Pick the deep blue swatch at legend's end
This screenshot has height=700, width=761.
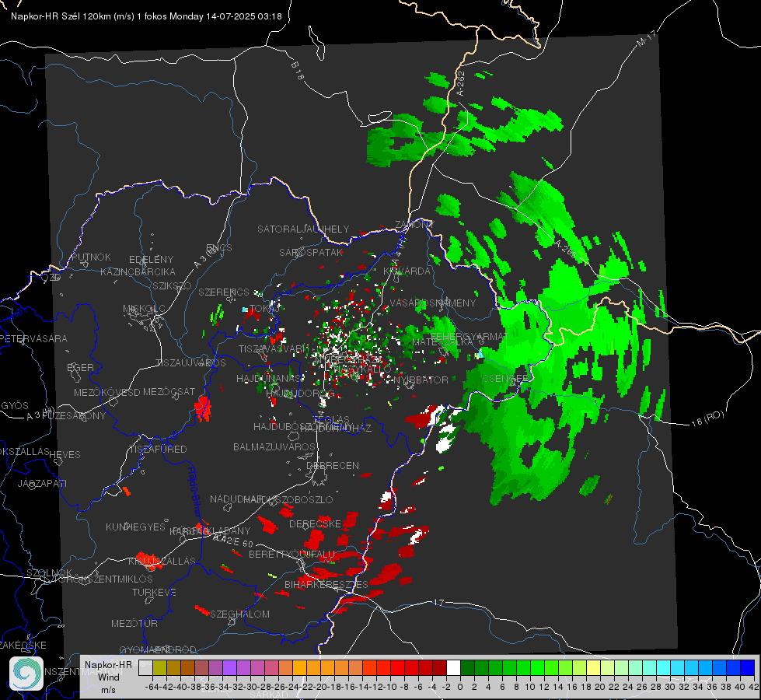(x=748, y=667)
